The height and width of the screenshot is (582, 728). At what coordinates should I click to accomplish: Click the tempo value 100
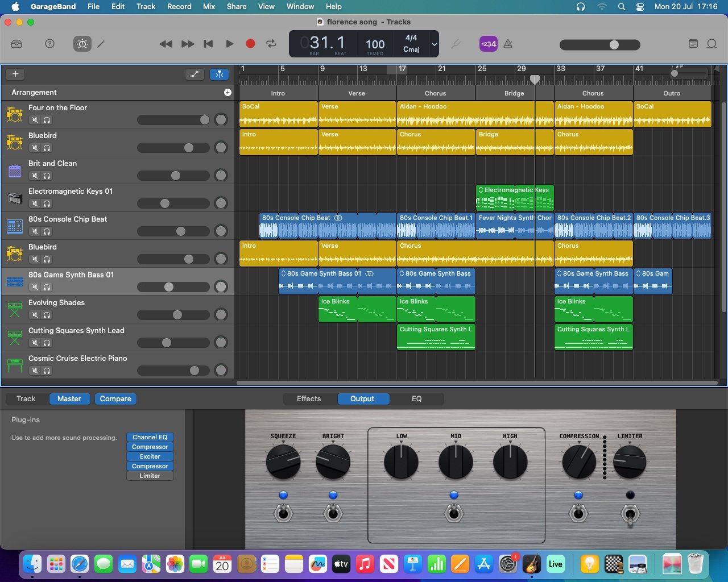(375, 44)
